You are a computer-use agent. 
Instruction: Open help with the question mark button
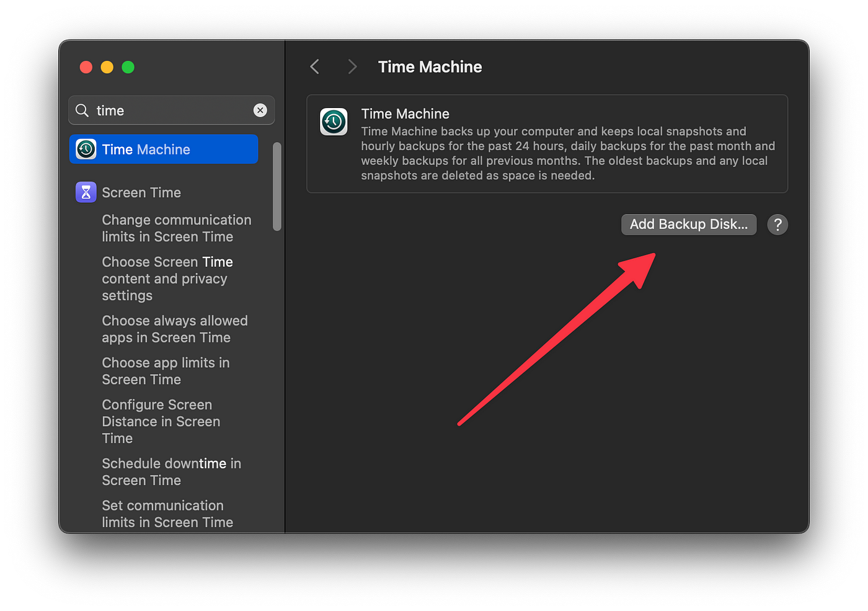pos(777,225)
